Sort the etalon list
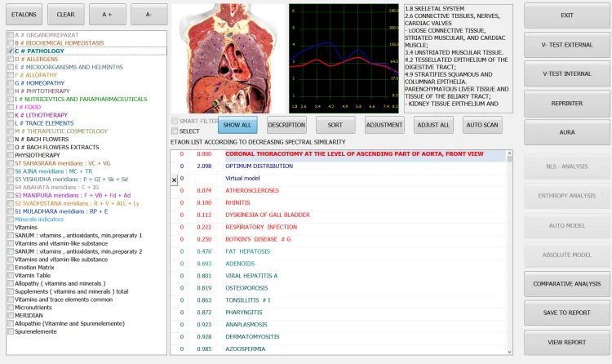Image resolution: width=612 pixels, height=364 pixels. pyautogui.click(x=335, y=125)
